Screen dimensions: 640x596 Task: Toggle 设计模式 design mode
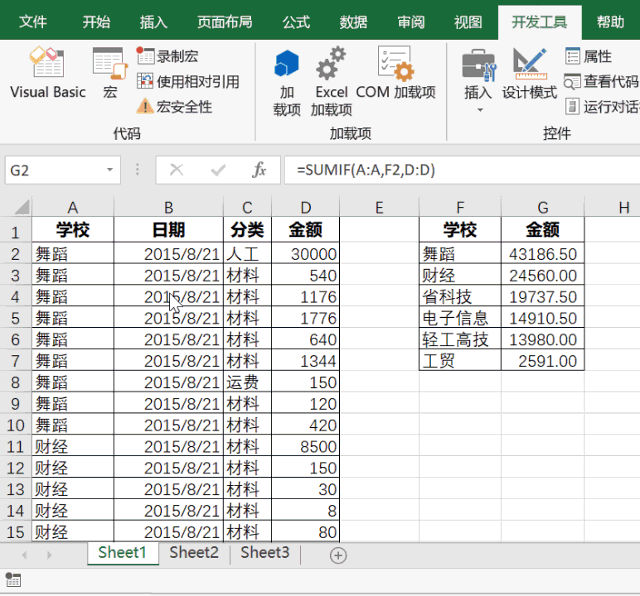[529, 75]
